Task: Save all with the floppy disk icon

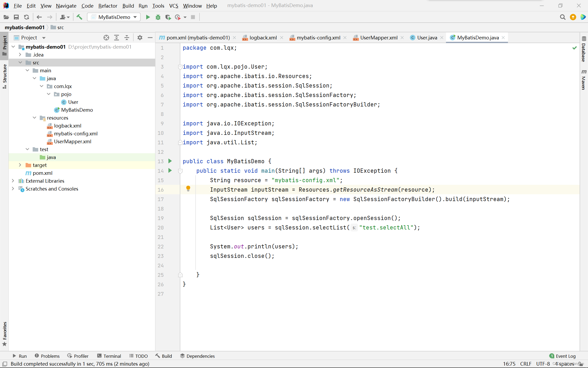Action: click(x=16, y=17)
